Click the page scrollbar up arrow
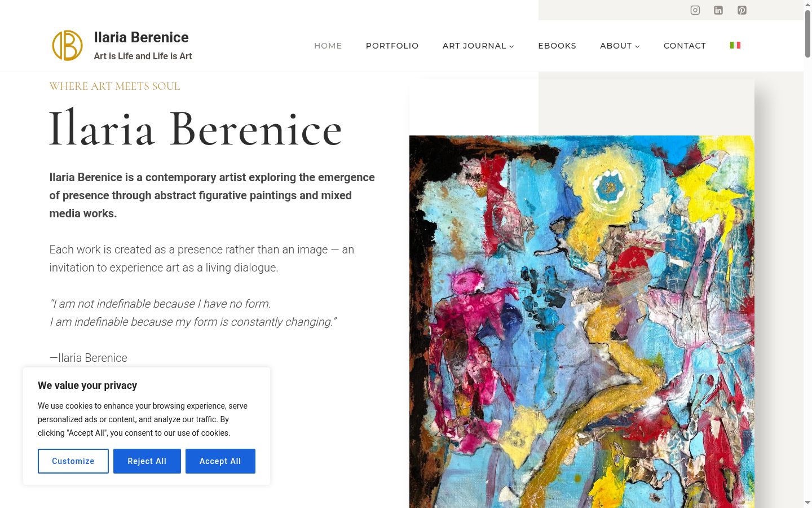Screen dimensions: 812x508 [x=807, y=5]
